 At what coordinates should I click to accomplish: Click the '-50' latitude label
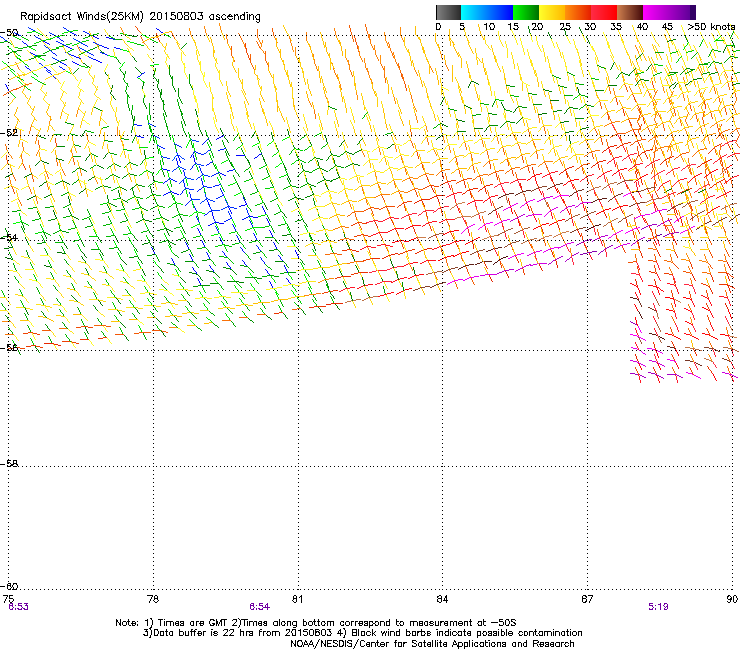tap(9, 33)
